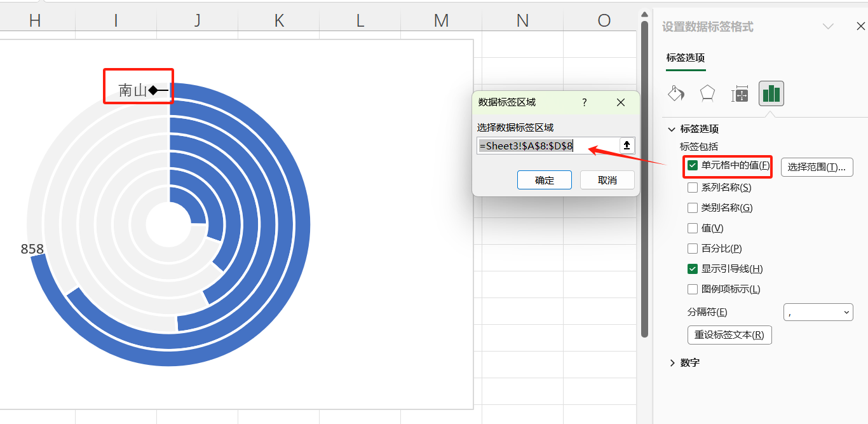This screenshot has width=868, height=424.
Task: Select the fill and line paint bucket icon
Action: (675, 93)
